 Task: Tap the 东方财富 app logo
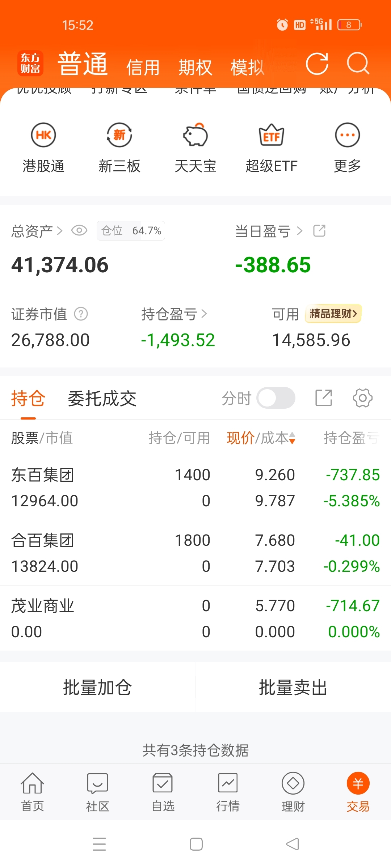pos(30,63)
